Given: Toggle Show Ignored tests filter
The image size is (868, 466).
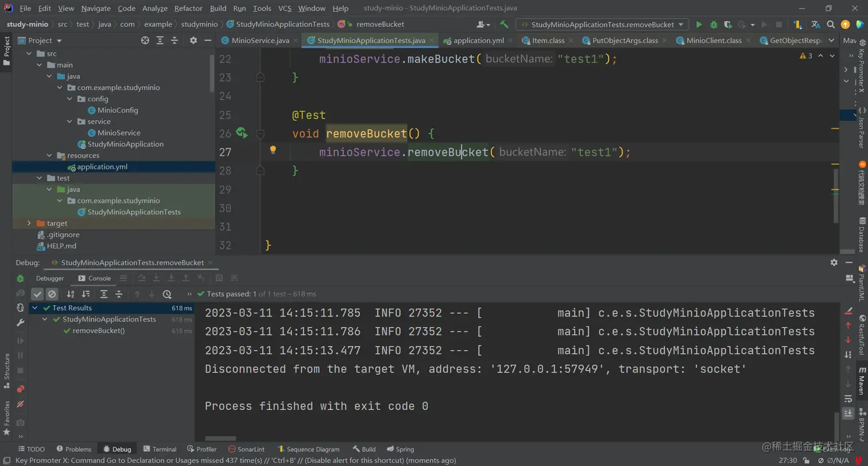Looking at the screenshot, I should pyautogui.click(x=52, y=294).
